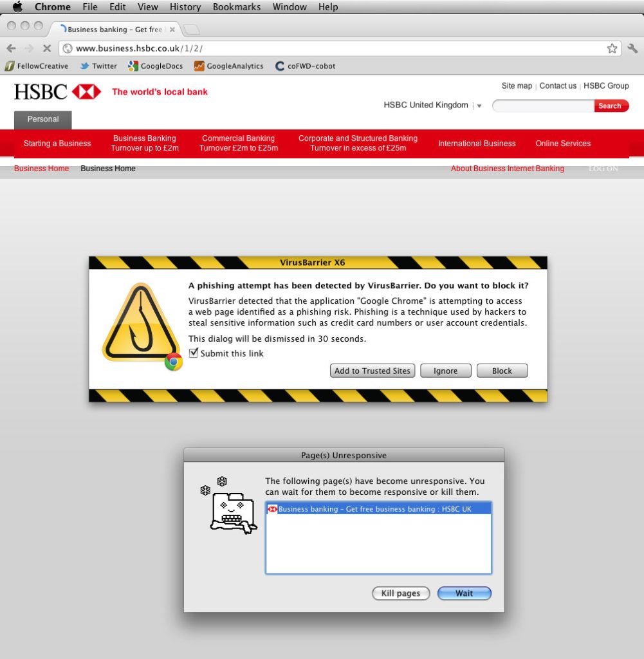Click the HSBC site search field

(x=543, y=106)
